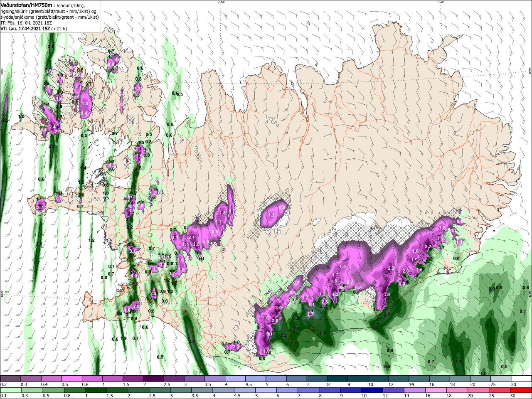This screenshot has width=532, height=399.
Task: Click the '3.4' value at the southeast glacier edge
Action: coord(387,295)
